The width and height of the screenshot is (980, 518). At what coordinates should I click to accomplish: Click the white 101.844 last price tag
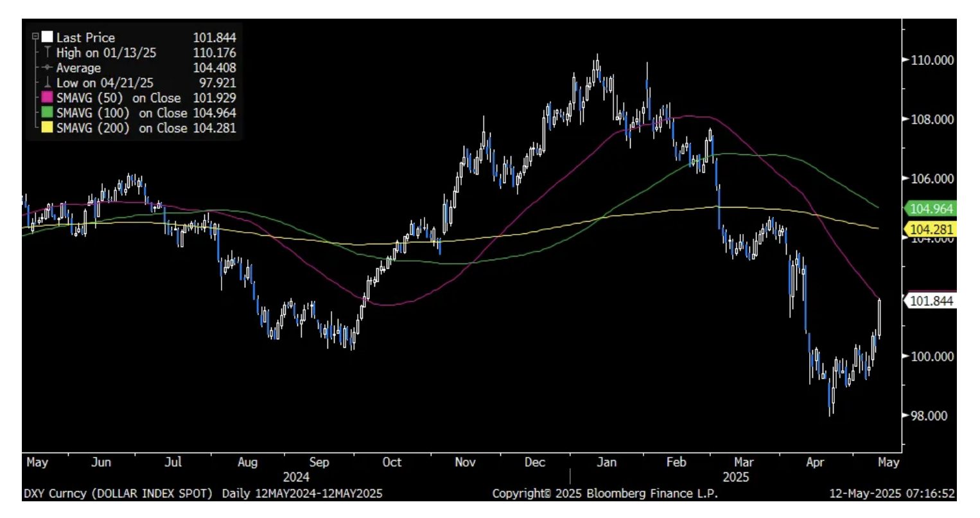click(931, 301)
